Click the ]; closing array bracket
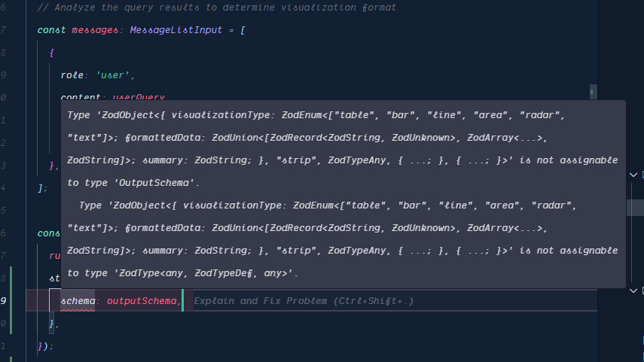This screenshot has height=362, width=644. click(x=42, y=188)
